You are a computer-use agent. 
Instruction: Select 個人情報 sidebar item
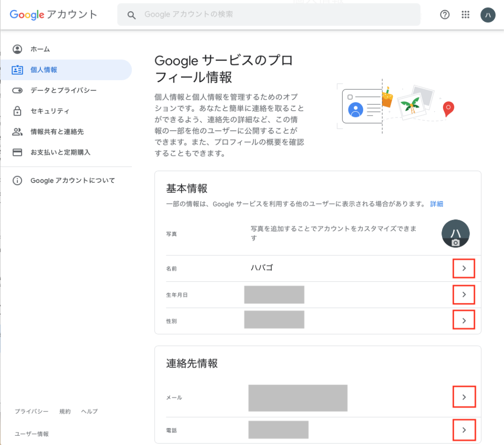pos(66,70)
